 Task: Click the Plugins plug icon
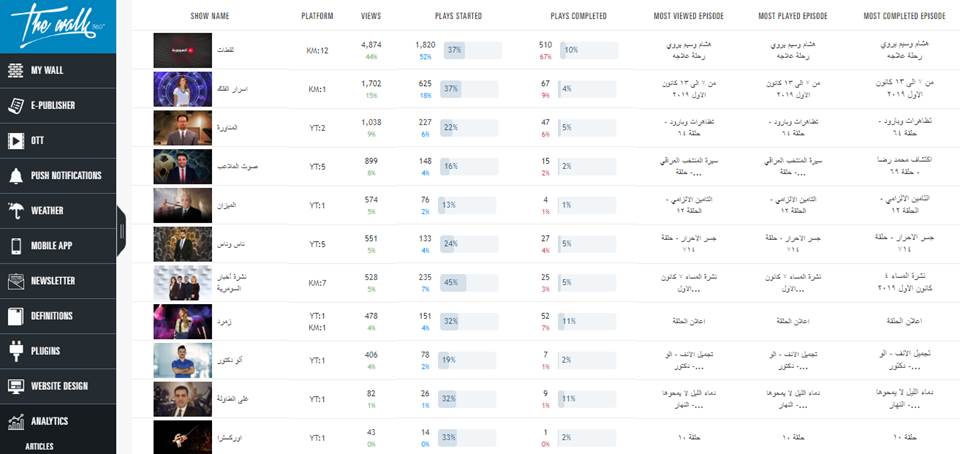[15, 351]
